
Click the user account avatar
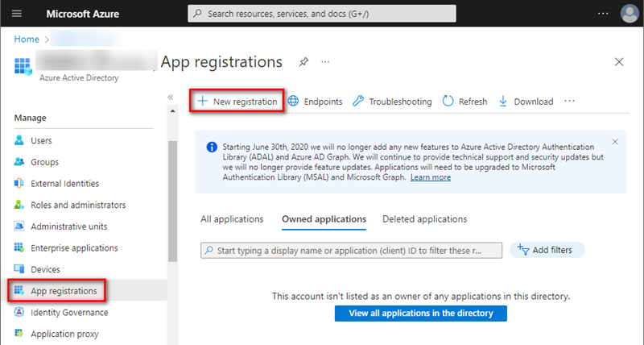pos(630,14)
